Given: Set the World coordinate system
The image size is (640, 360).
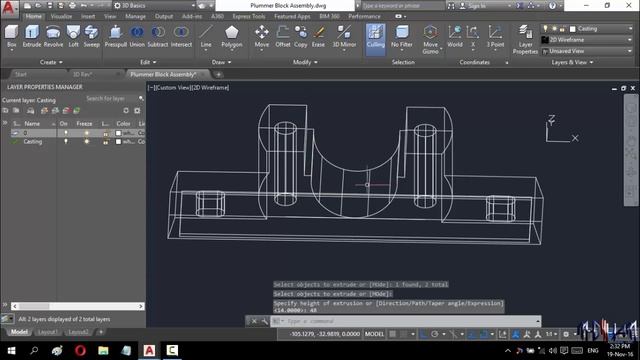Looking at the screenshot, I should 455,36.
